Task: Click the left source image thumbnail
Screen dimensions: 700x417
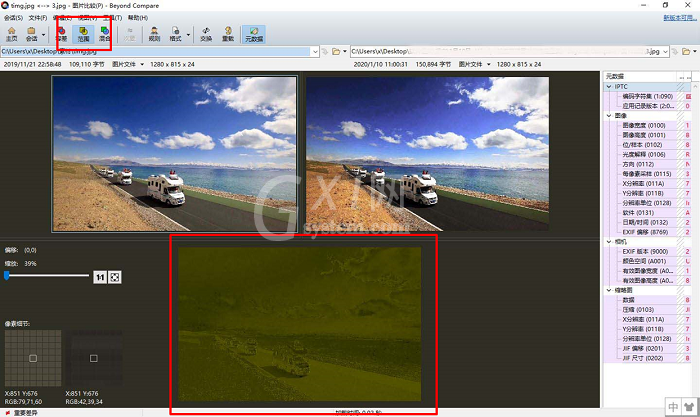Action: click(x=175, y=154)
